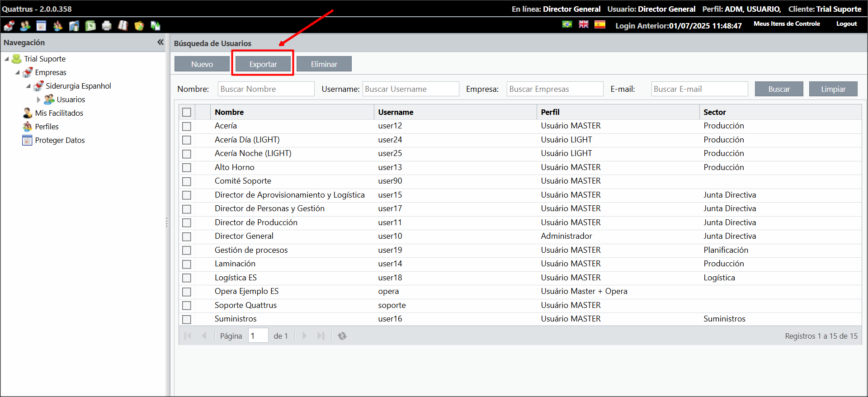Click the Exportar button
868x397 pixels.
click(x=263, y=64)
